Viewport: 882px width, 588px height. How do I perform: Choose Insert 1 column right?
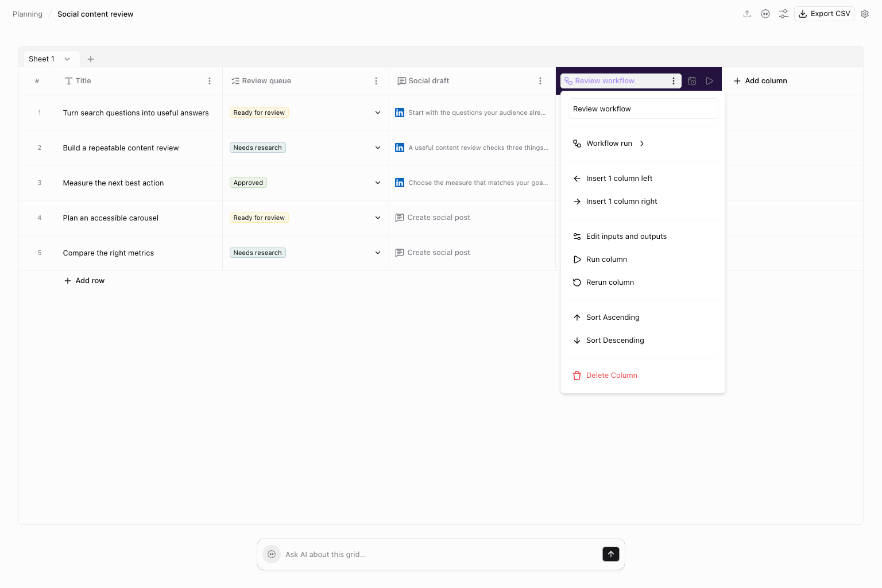[x=643, y=202]
